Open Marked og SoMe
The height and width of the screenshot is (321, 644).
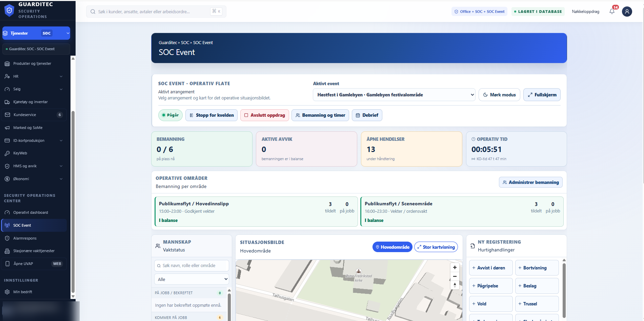coord(34,128)
